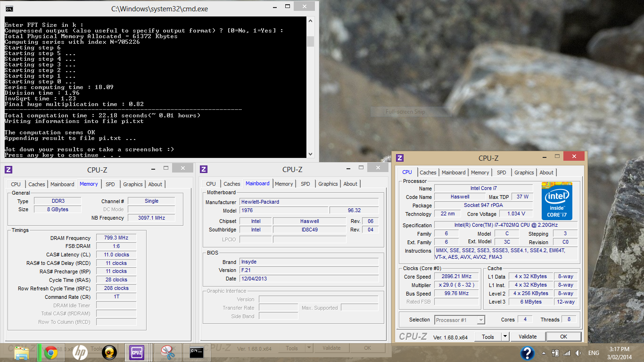Select the CPU tab in the Memory CPU-Z window
This screenshot has height=362, width=644.
click(16, 184)
